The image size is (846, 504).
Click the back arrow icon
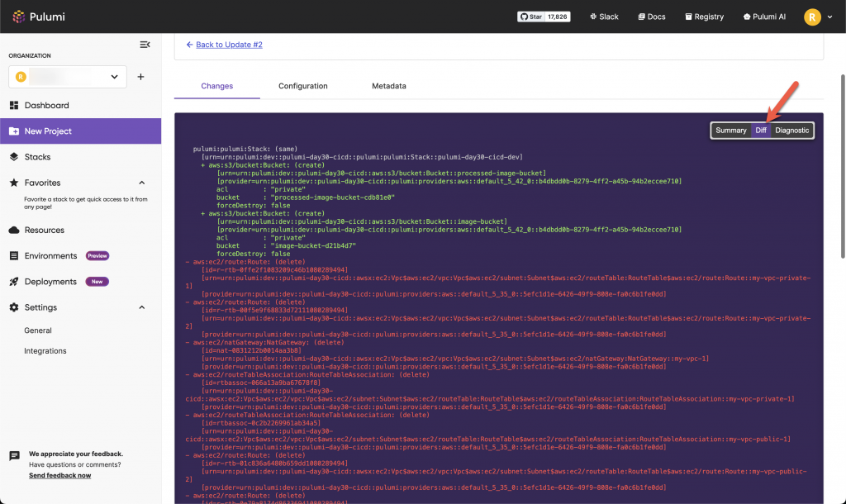pos(189,45)
